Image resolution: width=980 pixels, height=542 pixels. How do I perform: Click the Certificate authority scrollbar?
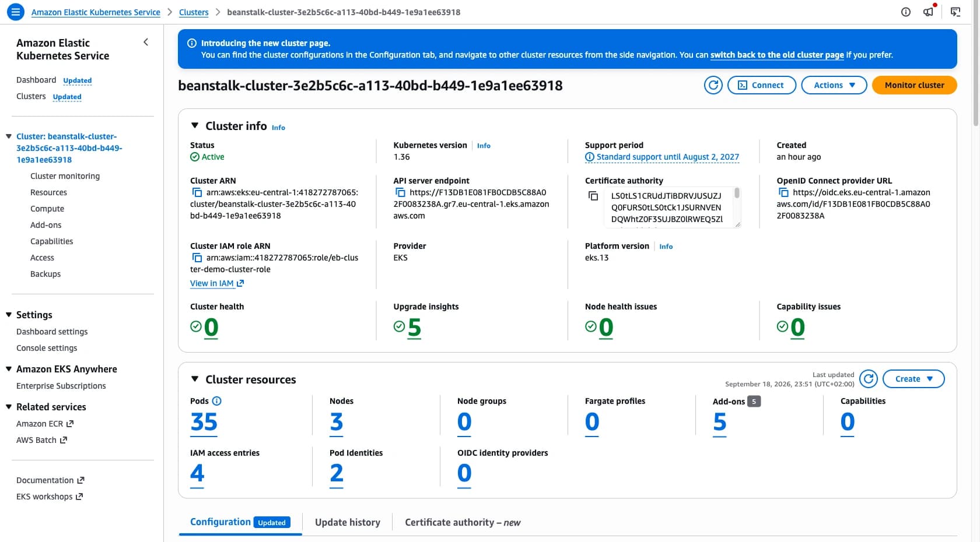point(737,193)
